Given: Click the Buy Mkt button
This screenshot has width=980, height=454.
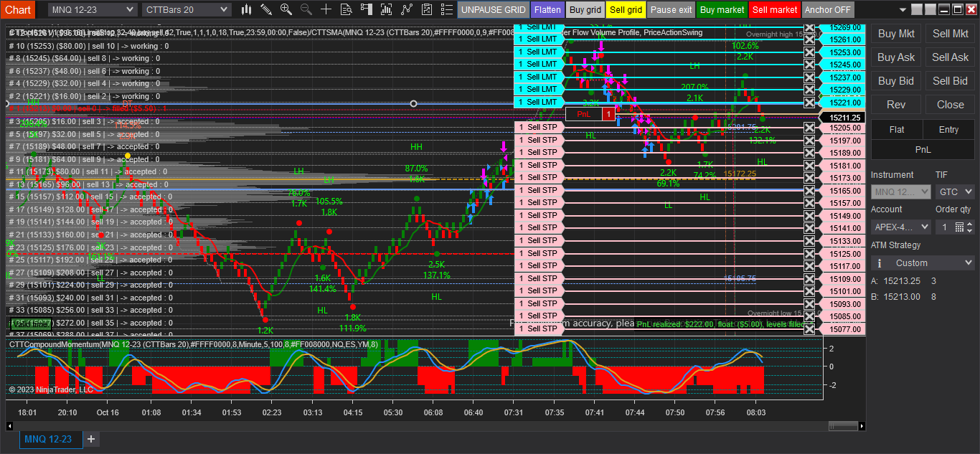Looking at the screenshot, I should tap(896, 34).
